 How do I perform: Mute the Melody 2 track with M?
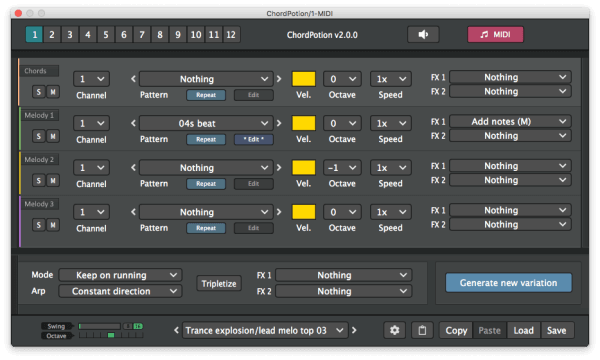click(x=53, y=181)
